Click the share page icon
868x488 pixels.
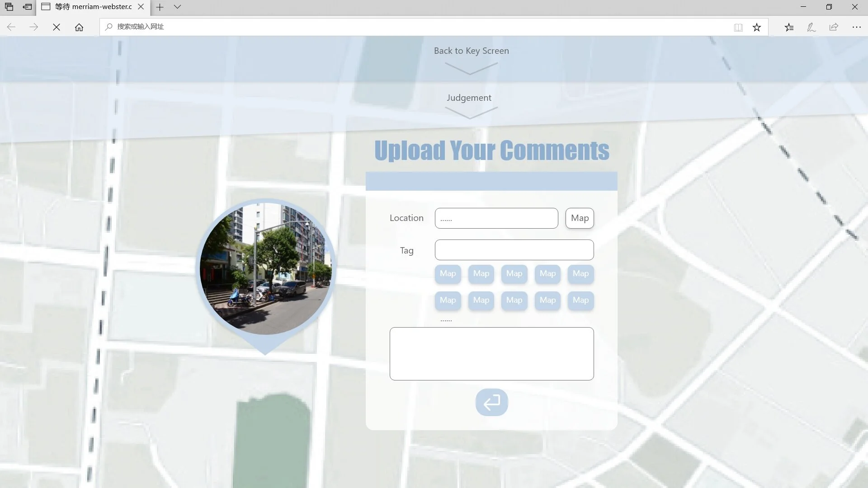coord(834,27)
